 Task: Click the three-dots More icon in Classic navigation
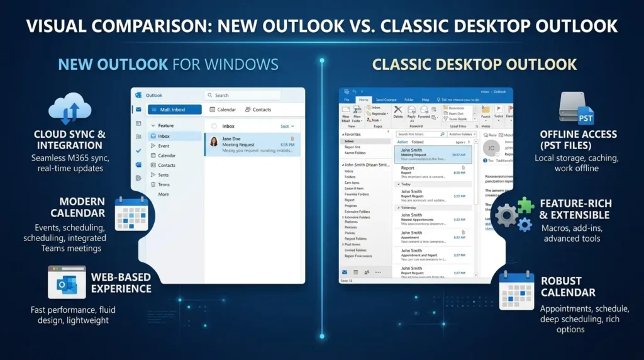[378, 272]
